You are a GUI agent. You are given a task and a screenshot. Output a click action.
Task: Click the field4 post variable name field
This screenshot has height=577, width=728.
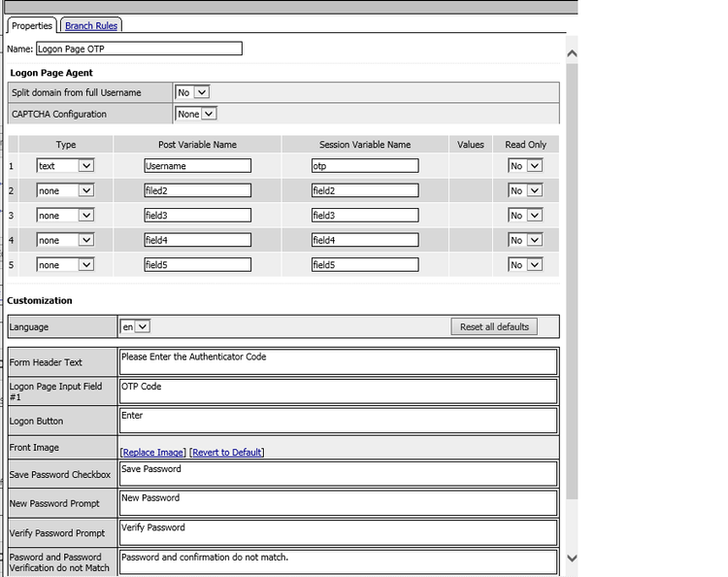[197, 240]
